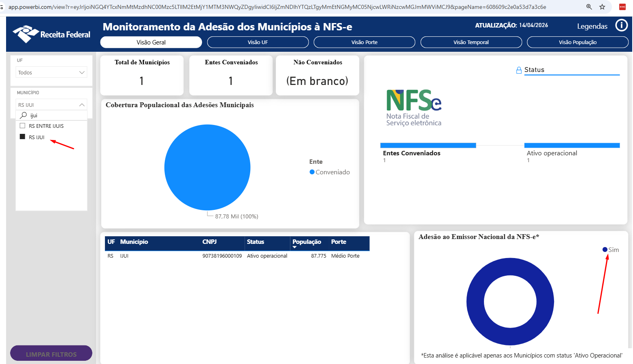Collapse the Município dropdown list
633x364 pixels.
(82, 105)
